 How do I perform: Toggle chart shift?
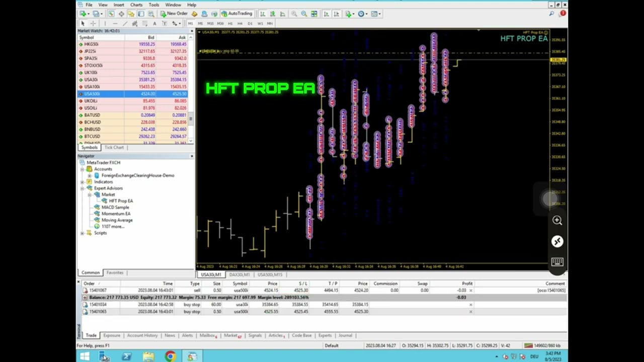pos(336,14)
